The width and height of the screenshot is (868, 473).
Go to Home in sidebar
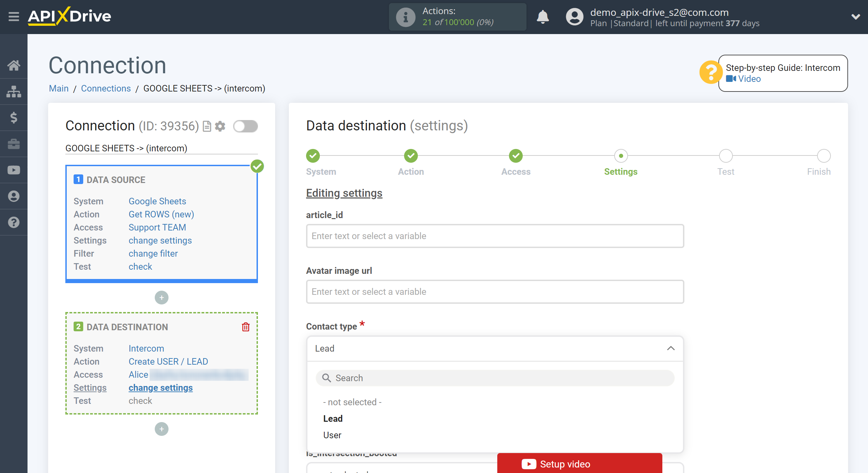pyautogui.click(x=14, y=65)
